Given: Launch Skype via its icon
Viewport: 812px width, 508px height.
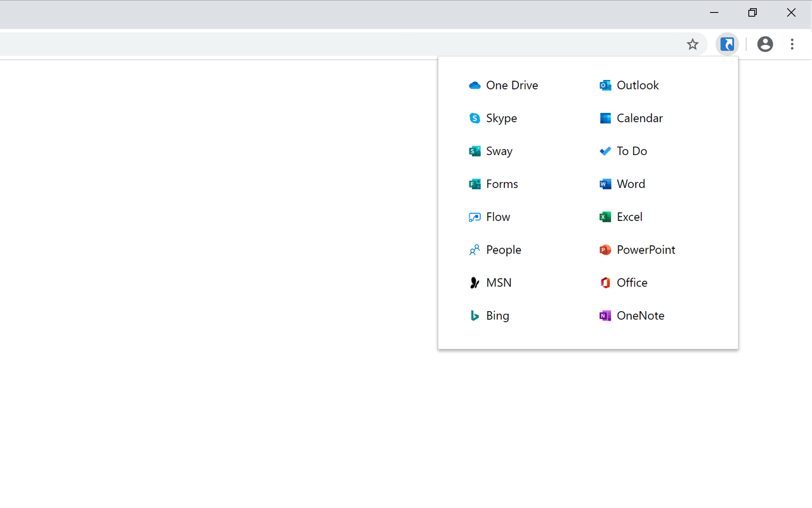Looking at the screenshot, I should 475,118.
